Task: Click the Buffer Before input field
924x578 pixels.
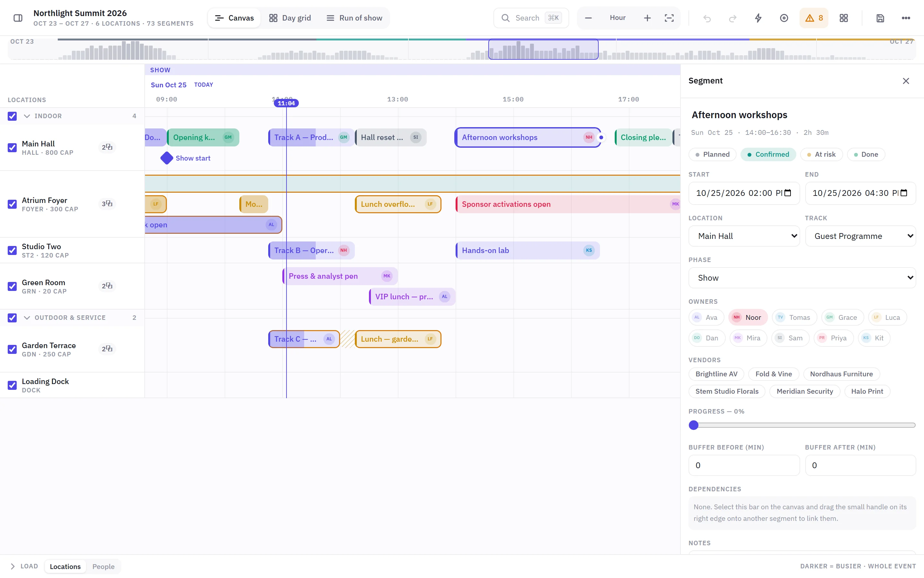Action: (x=744, y=465)
